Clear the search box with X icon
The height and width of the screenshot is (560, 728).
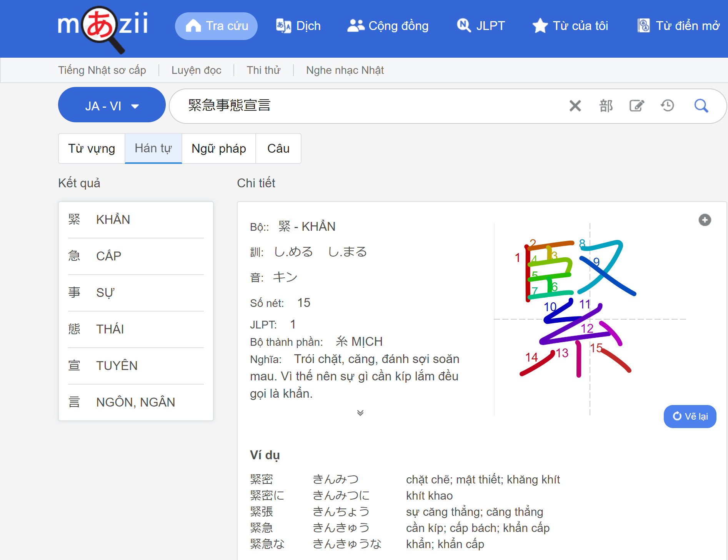tap(575, 105)
